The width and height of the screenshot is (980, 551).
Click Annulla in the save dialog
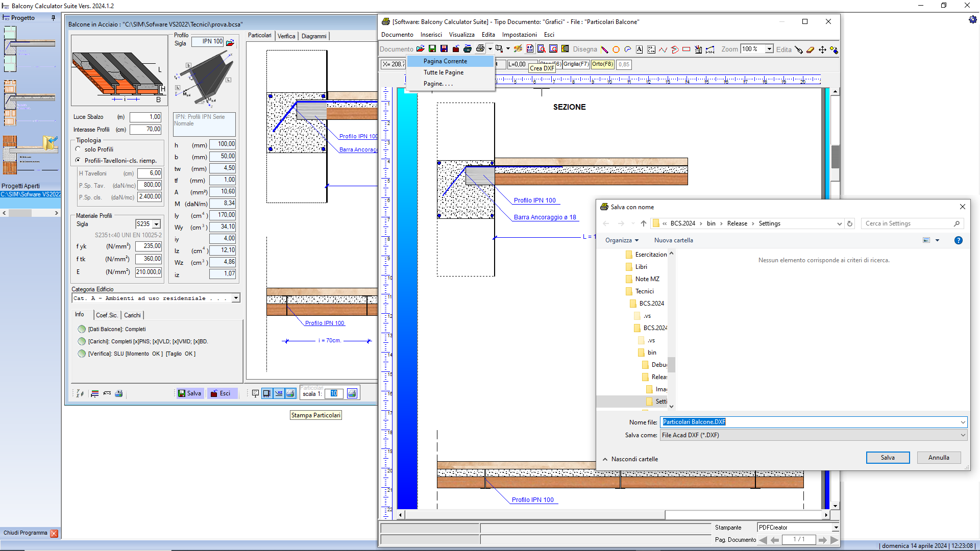(939, 458)
